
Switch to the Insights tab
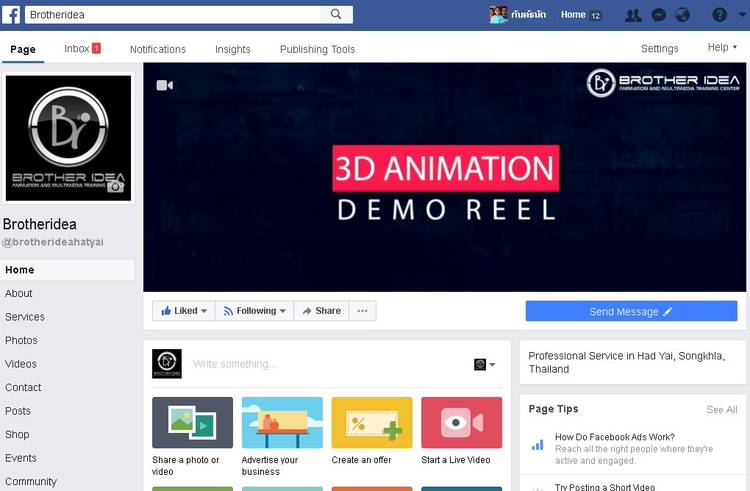point(233,49)
